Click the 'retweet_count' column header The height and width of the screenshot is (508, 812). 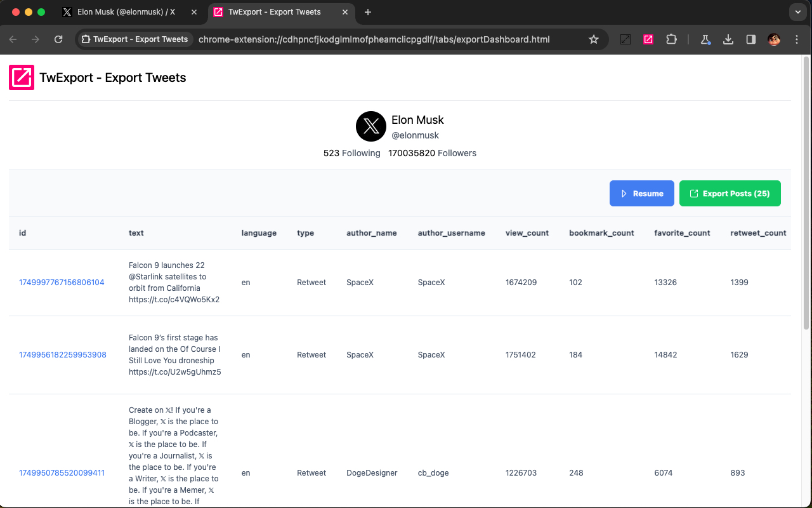(x=759, y=233)
